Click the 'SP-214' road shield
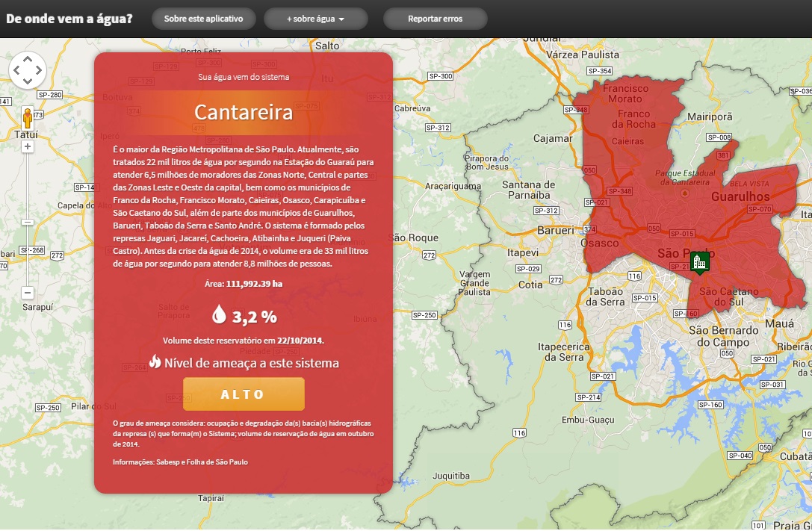This screenshot has height=531, width=812. (x=589, y=397)
